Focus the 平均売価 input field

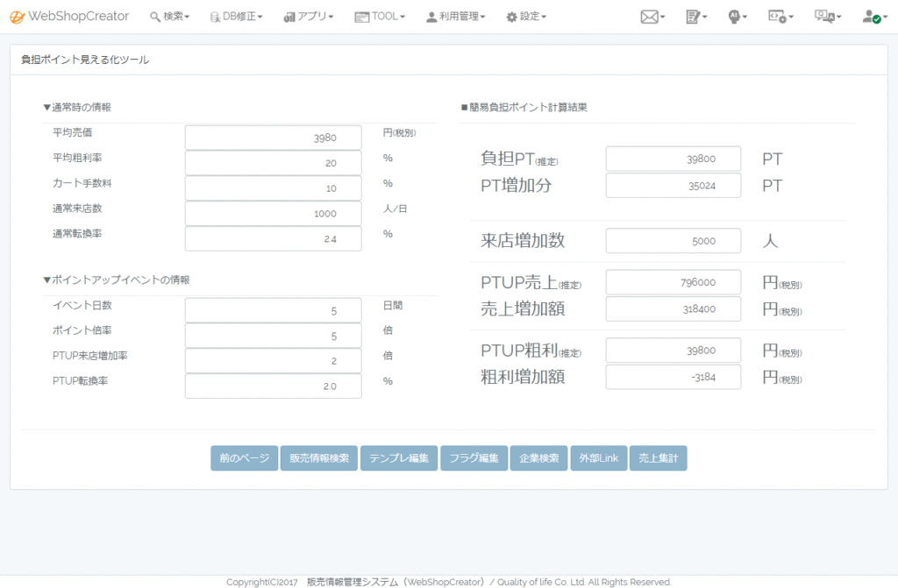[x=274, y=138]
